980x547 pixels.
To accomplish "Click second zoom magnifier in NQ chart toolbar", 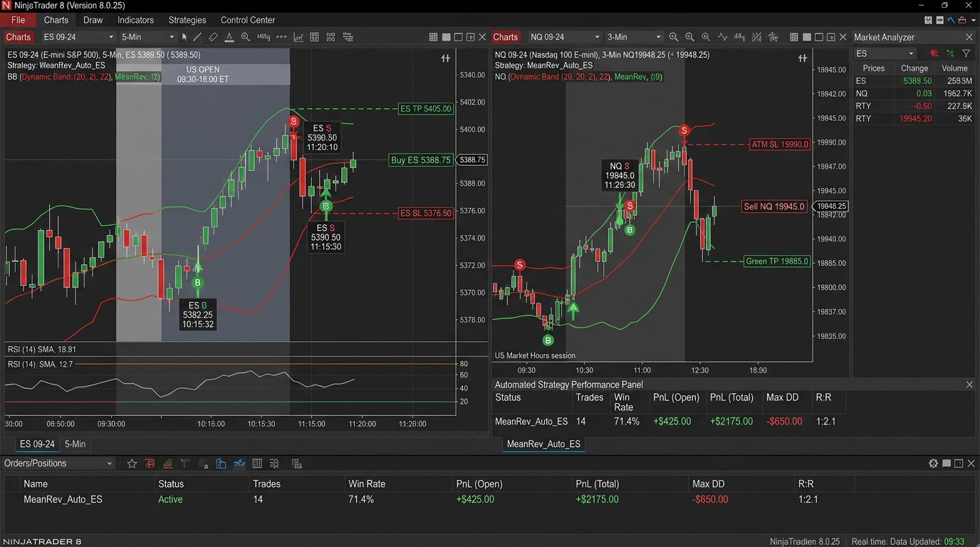I will click(689, 37).
